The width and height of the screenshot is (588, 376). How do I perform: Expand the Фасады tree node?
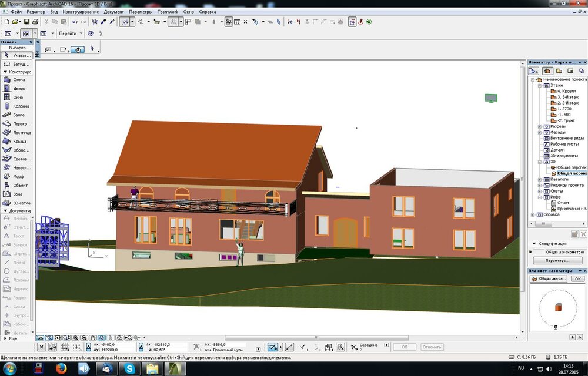(x=540, y=132)
